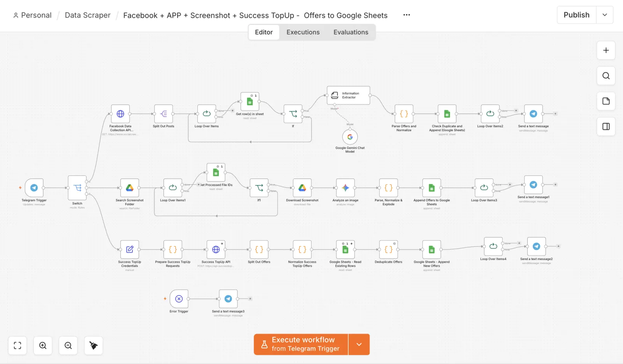Screen dimensions: 623x364
Task: Add a sticky note to canvas
Action: pyautogui.click(x=606, y=101)
